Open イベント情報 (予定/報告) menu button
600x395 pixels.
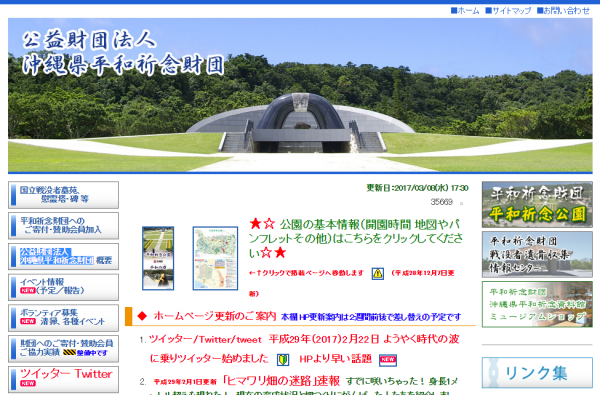[x=64, y=287]
